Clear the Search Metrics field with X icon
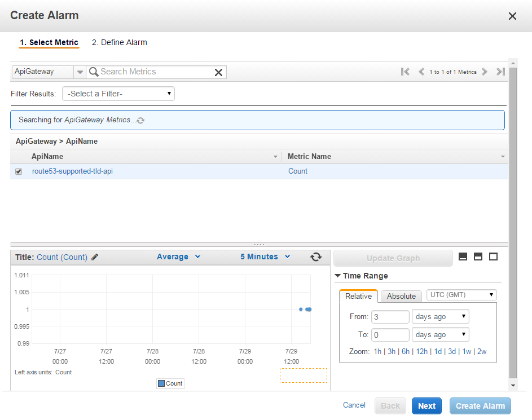The width and height of the screenshot is (532, 420). point(219,72)
